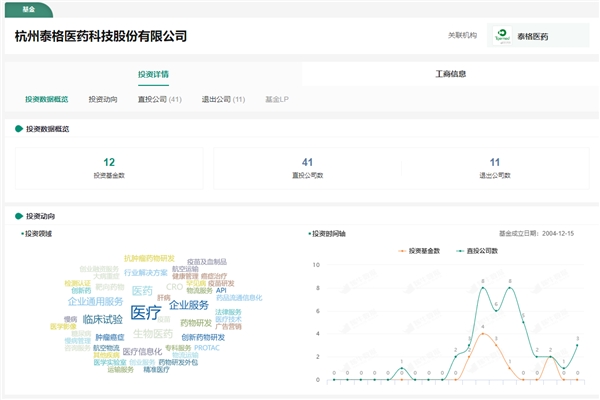Select the 投资数据概览 sub-tab

click(x=47, y=99)
